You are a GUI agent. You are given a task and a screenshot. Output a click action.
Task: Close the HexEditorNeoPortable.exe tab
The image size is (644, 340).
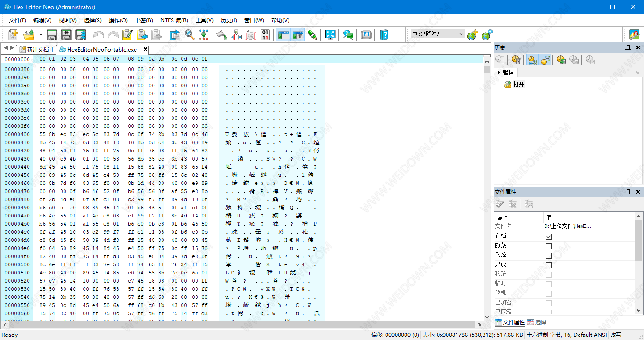[145, 49]
